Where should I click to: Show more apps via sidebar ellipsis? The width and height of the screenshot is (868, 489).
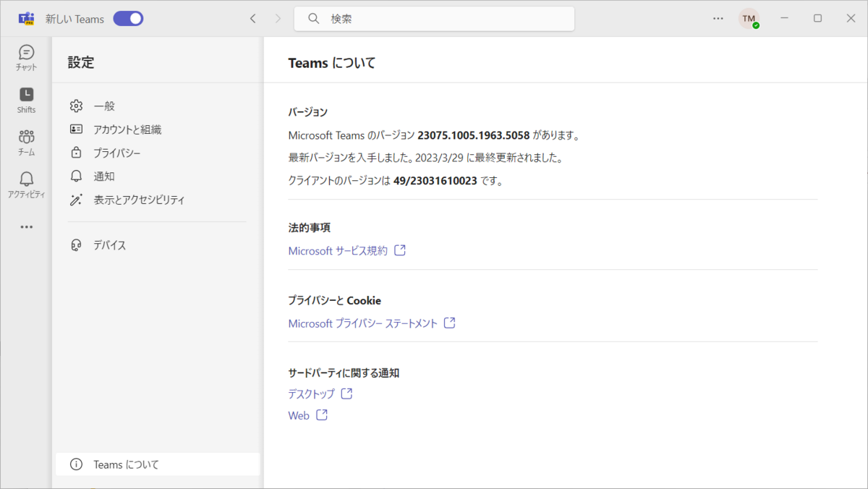tap(27, 227)
